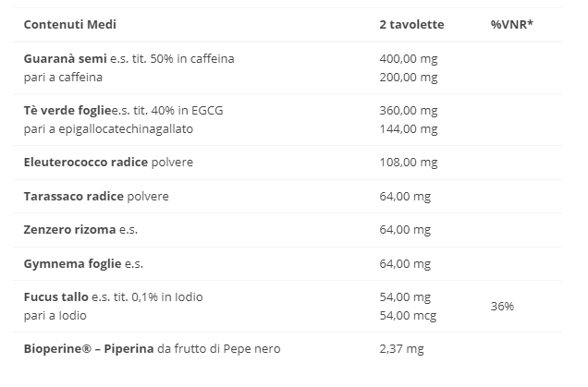
Task: Select the Bioperine Piperina ingredient row
Action: point(288,349)
